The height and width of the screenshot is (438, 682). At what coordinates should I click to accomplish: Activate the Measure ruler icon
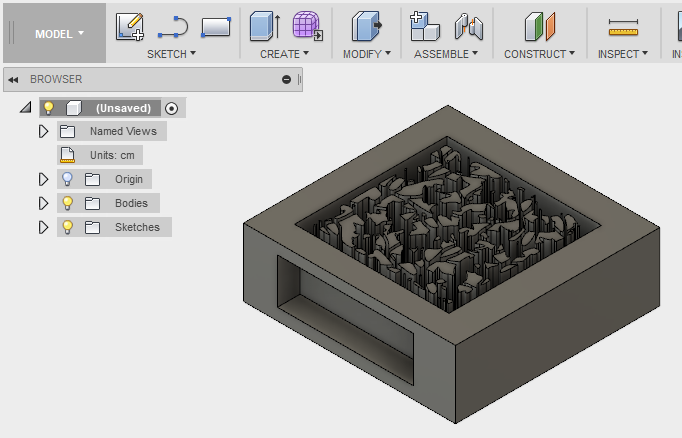[623, 27]
